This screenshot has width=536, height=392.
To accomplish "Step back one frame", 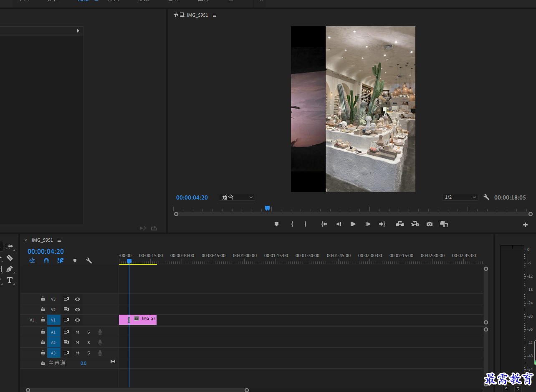I will pos(339,224).
